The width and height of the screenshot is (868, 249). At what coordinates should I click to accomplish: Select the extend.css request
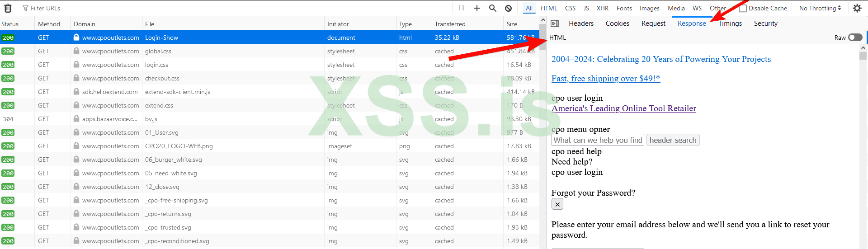(270, 105)
